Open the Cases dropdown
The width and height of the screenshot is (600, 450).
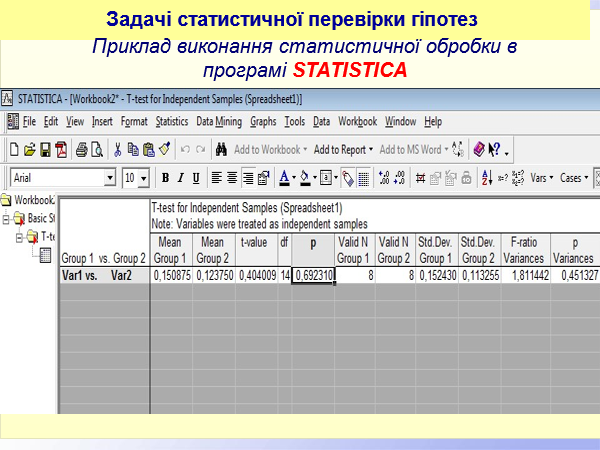pos(574,178)
